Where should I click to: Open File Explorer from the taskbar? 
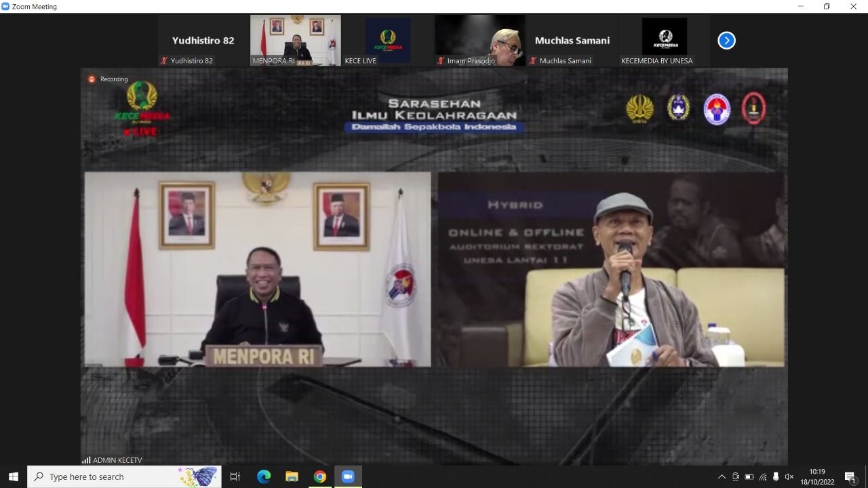tap(292, 476)
